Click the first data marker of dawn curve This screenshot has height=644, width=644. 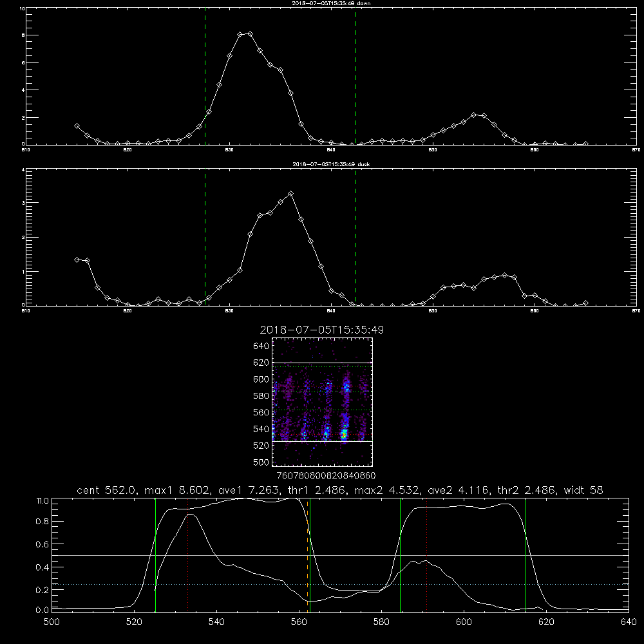click(x=77, y=126)
